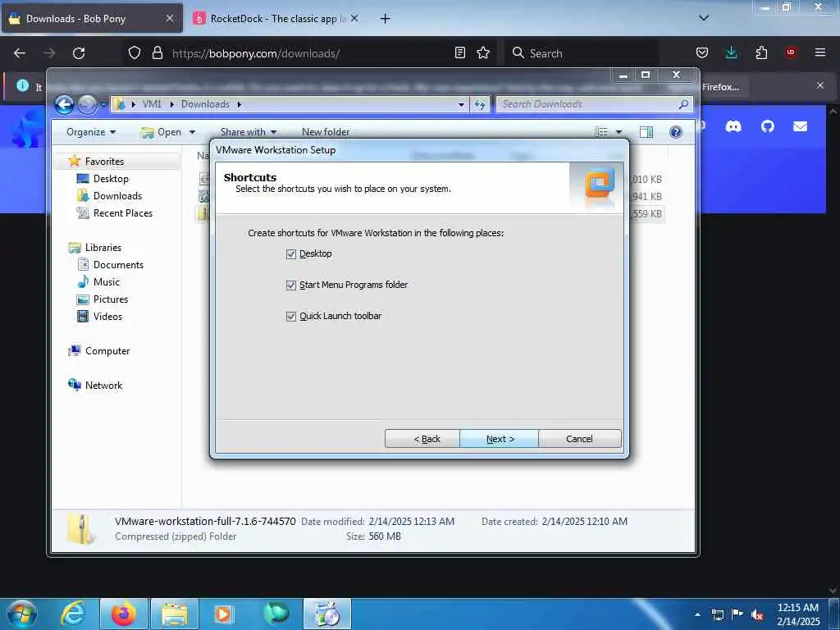List all Firefox tabs dropdown
Viewport: 840px width, 630px height.
704,18
